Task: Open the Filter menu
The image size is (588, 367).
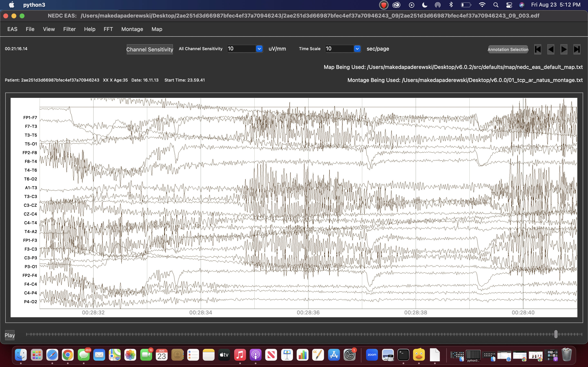Action: [x=69, y=29]
